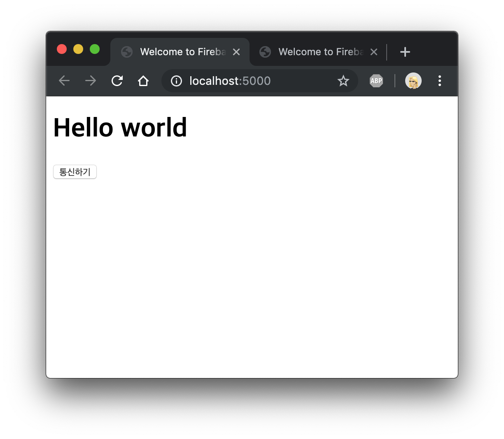Click the 통신하기 button
Image resolution: width=504 pixels, height=439 pixels.
[75, 172]
